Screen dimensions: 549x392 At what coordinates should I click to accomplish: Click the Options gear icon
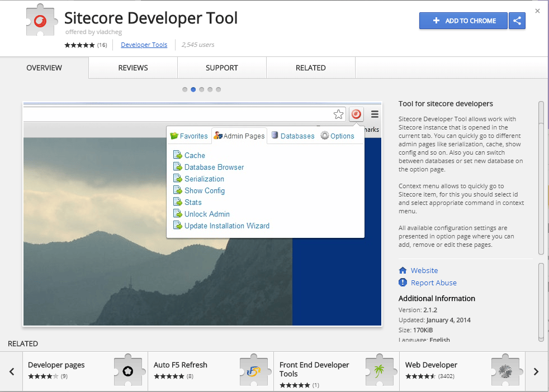[x=325, y=135]
